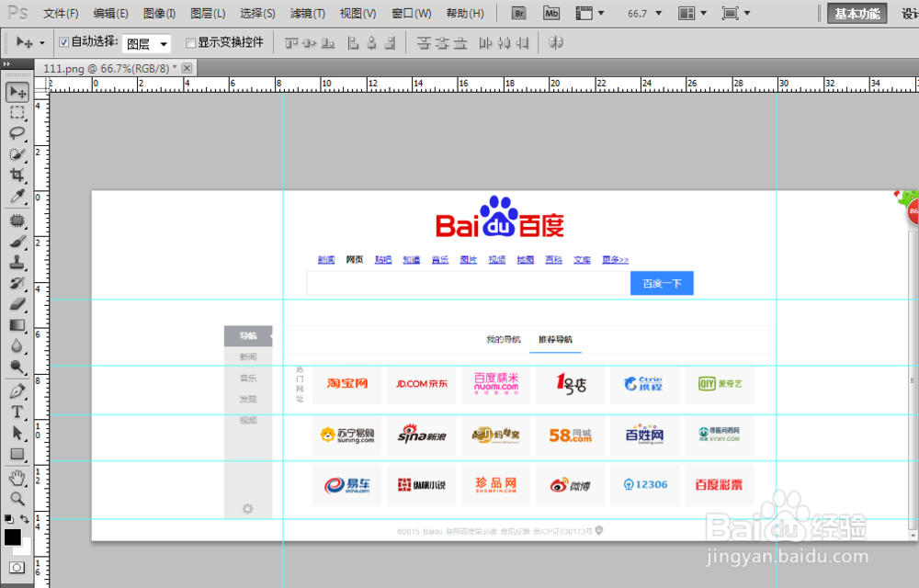Expand the toolbox with double arrow
This screenshot has width=919, height=588.
click(x=7, y=63)
